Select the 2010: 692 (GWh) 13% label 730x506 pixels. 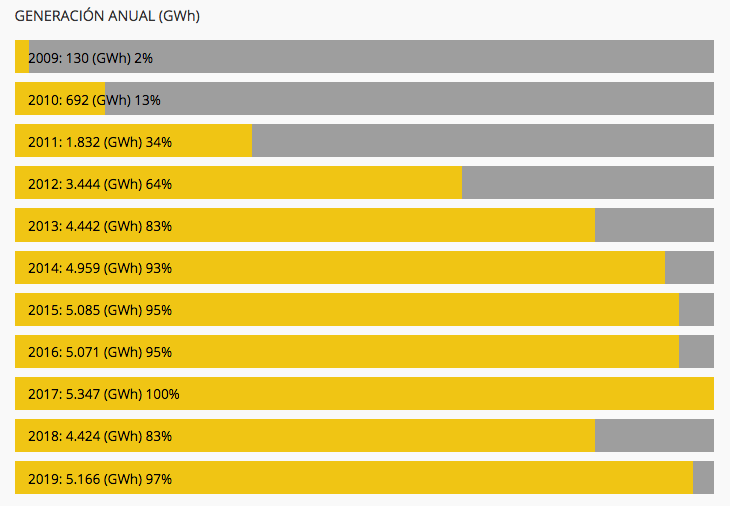tap(94, 100)
